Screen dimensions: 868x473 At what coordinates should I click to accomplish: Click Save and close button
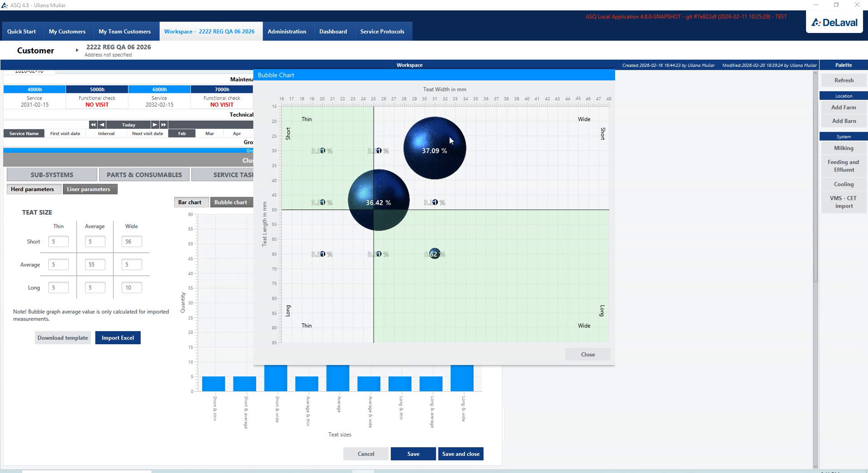pyautogui.click(x=461, y=454)
